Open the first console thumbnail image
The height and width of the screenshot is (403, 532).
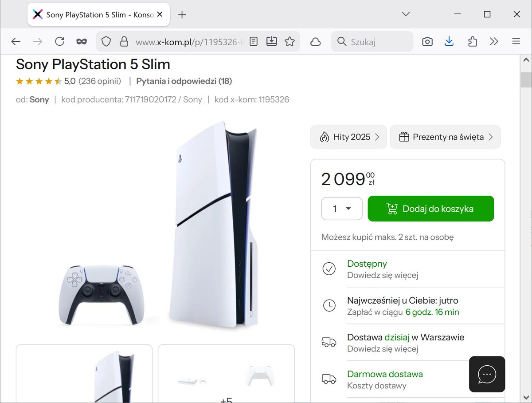(x=84, y=374)
